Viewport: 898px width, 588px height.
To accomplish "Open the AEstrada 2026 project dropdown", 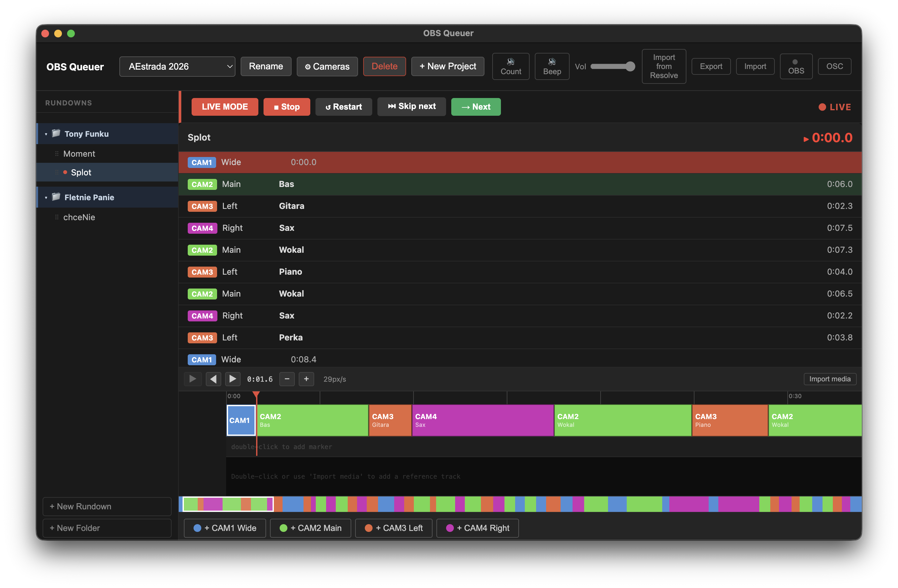I will pos(177,66).
